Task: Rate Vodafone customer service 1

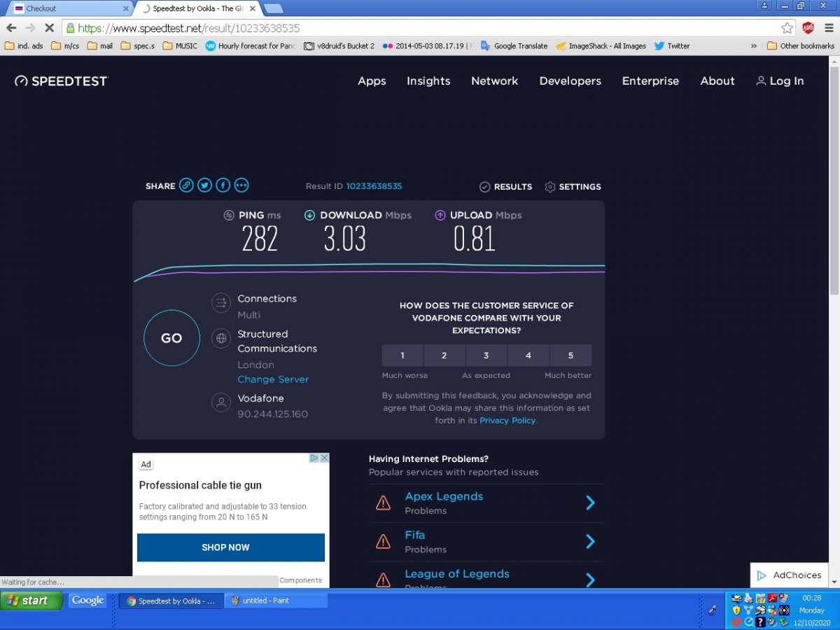Action: coord(402,355)
